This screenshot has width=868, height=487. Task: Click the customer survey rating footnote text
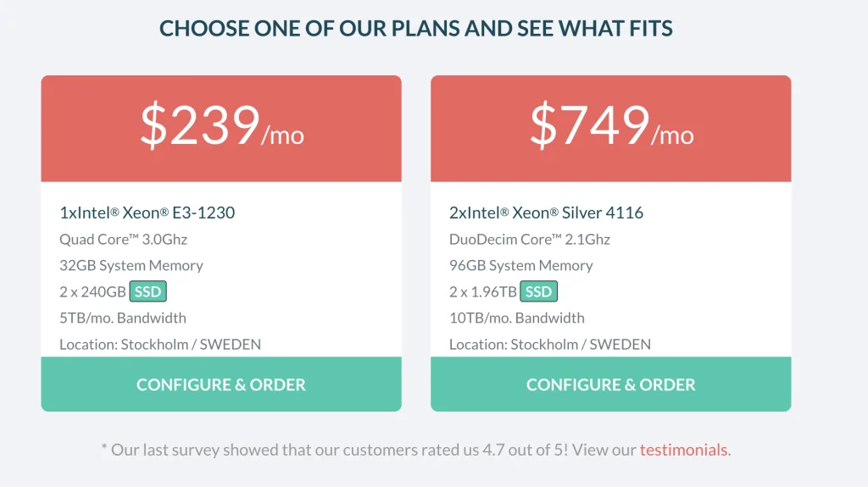[415, 450]
